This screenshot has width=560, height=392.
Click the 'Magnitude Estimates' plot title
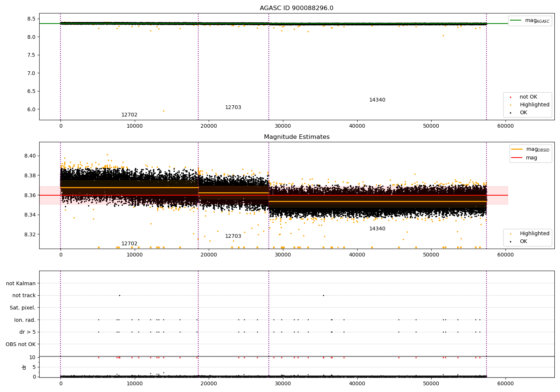[296, 137]
